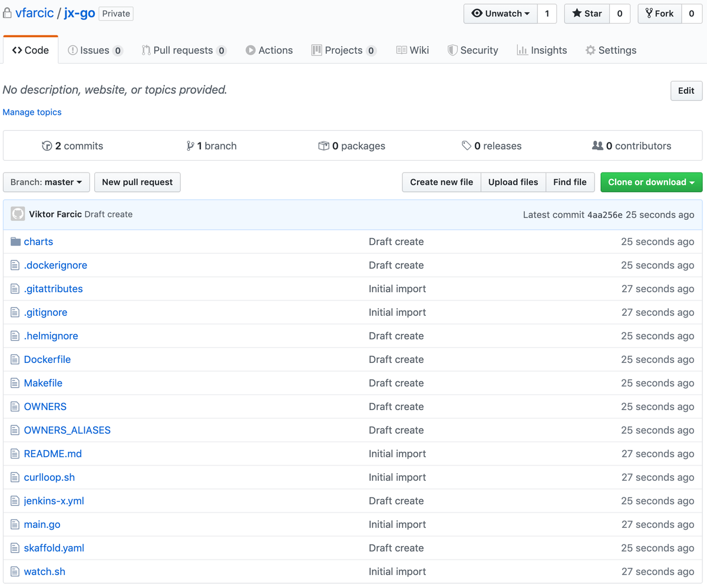This screenshot has width=707, height=588.
Task: Click the commits history icon showing 2 commits
Action: tap(47, 146)
